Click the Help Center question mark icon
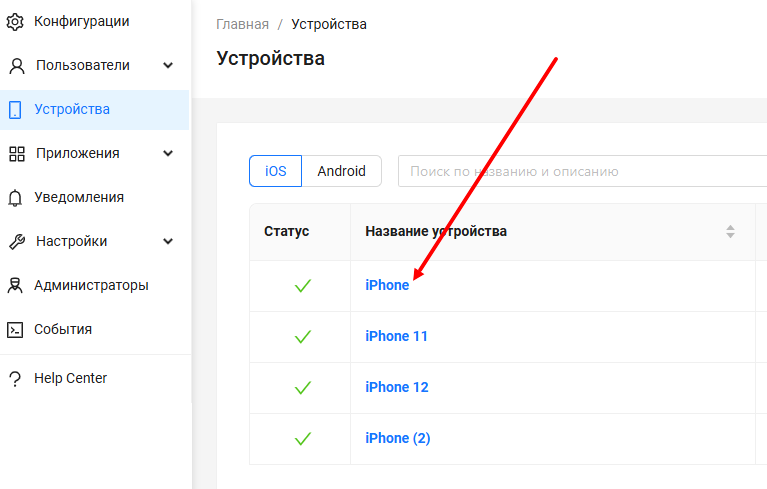This screenshot has height=489, width=767. (x=15, y=379)
